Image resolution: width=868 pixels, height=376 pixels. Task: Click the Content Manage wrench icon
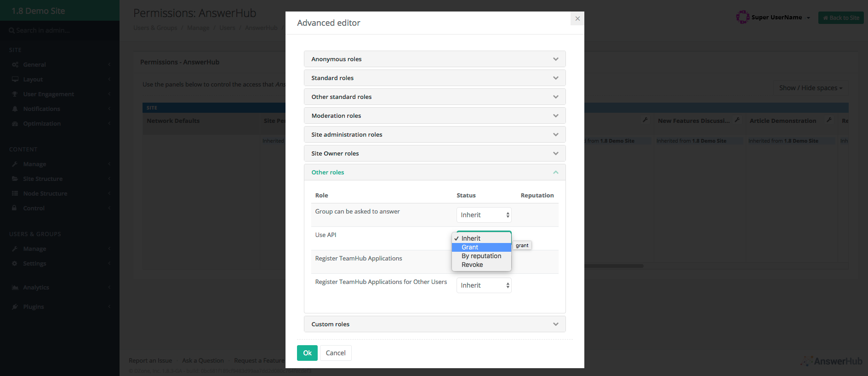coord(15,164)
